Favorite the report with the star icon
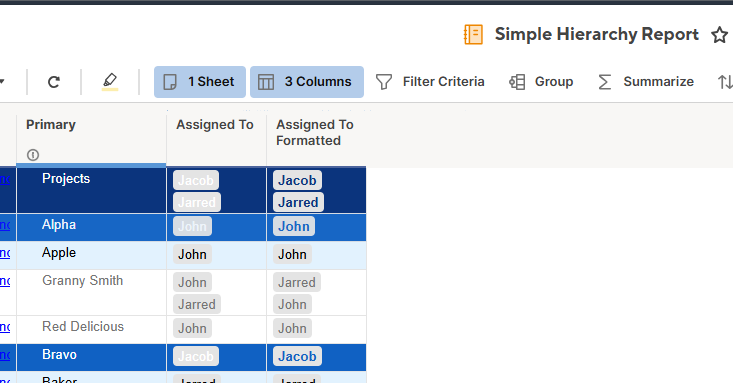 coord(719,35)
